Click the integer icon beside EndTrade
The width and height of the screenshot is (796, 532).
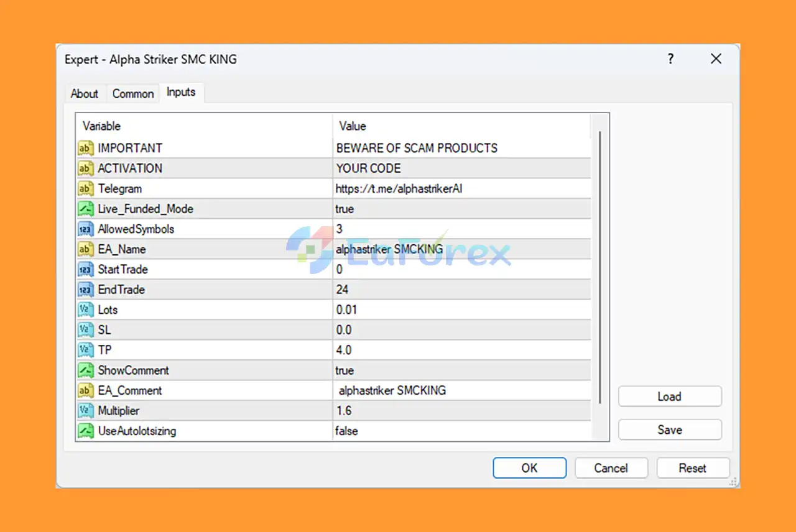(85, 290)
